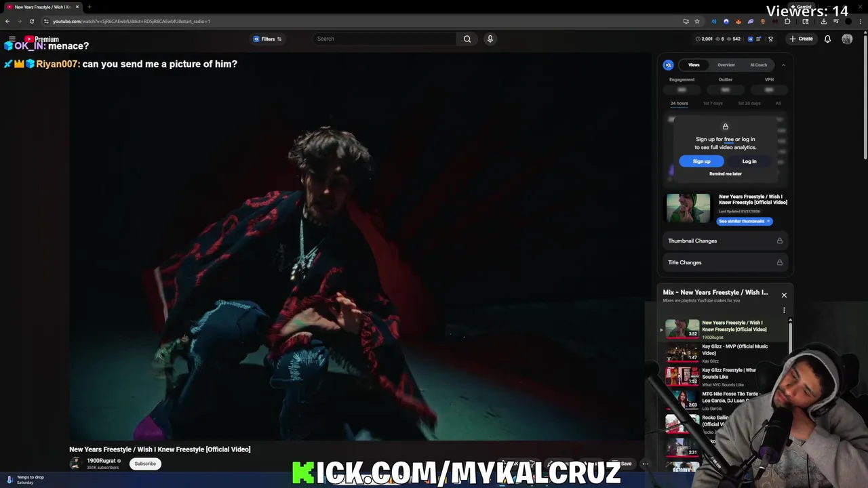This screenshot has width=868, height=488.
Task: Click the IQ logo in analytics panel
Action: click(668, 65)
